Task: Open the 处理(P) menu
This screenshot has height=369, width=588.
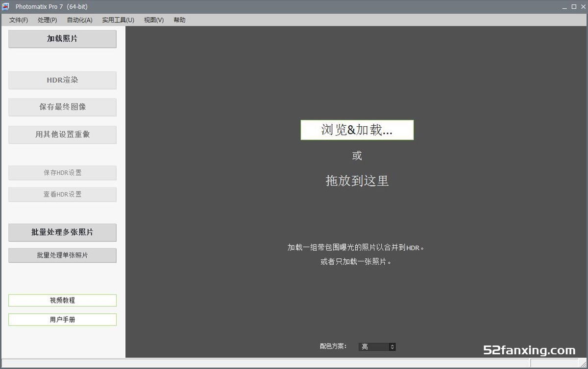Action: 47,20
